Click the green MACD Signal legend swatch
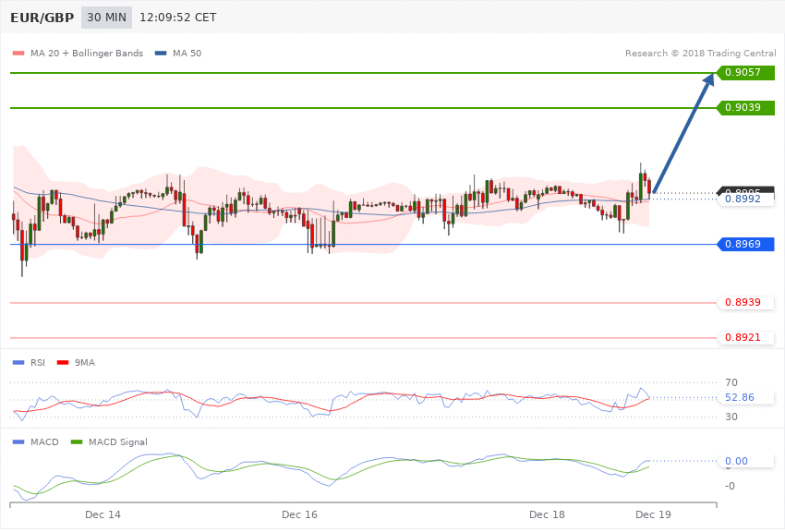The width and height of the screenshot is (785, 532). pyautogui.click(x=77, y=442)
